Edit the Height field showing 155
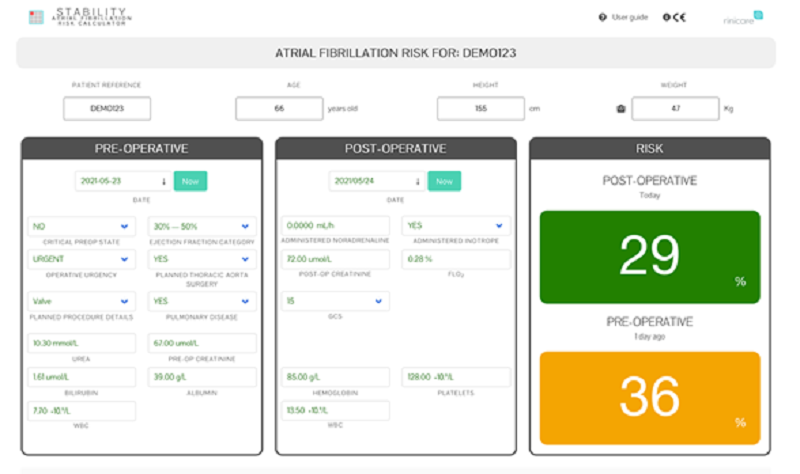 coord(481,109)
